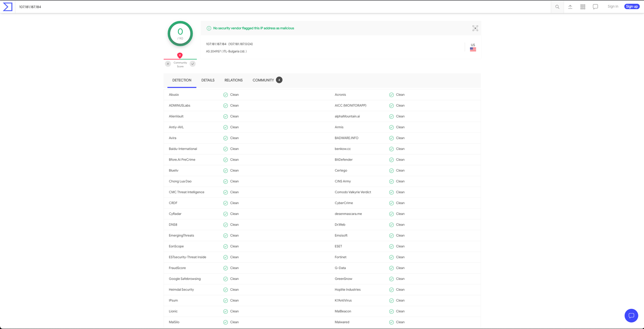Image resolution: width=644 pixels, height=329 pixels.
Task: Click the clean checkmark for AlienVault
Action: click(225, 116)
